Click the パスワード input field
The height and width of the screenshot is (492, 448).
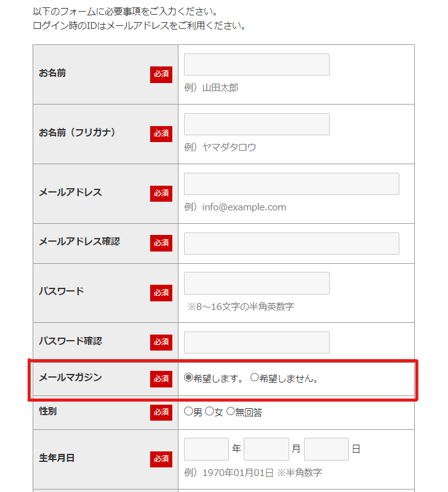[257, 283]
